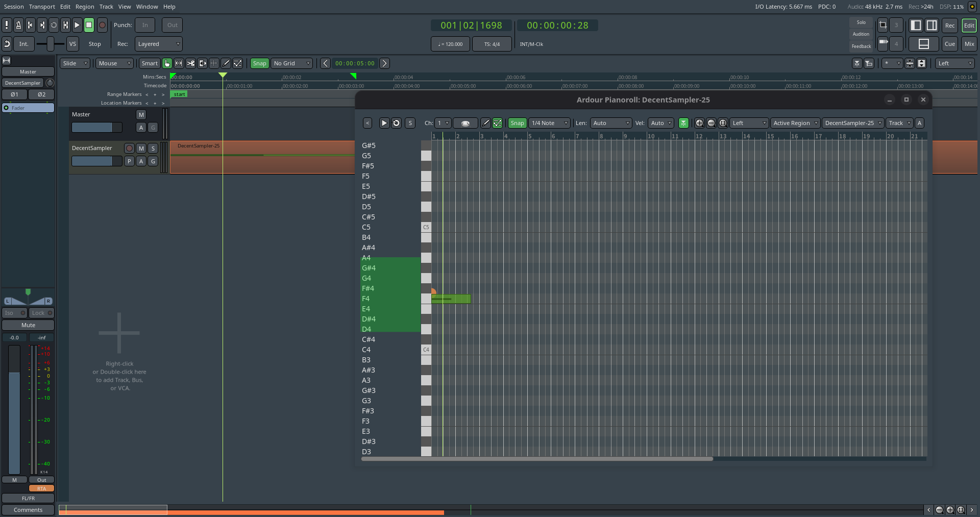Solo the DecentSampler track with S button
Screen dimensions: 980x517
point(153,149)
